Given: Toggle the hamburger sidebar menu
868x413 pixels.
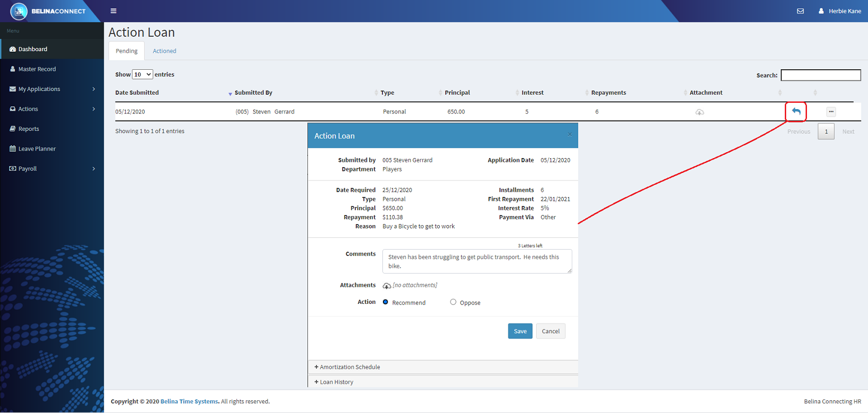Looking at the screenshot, I should pos(113,11).
